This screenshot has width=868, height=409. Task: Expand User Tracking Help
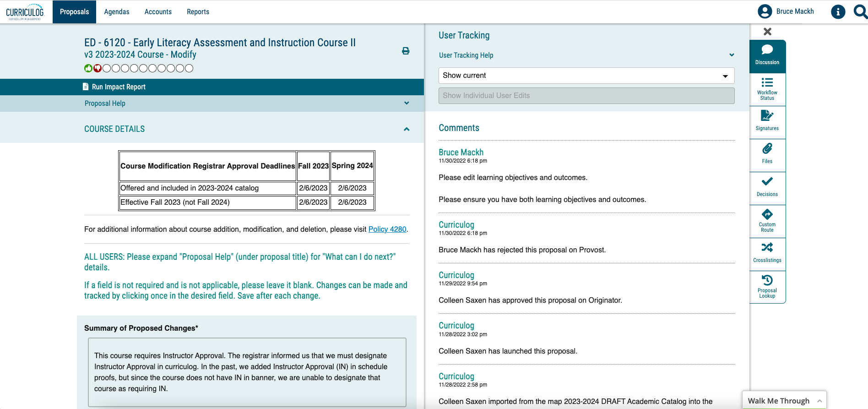732,55
